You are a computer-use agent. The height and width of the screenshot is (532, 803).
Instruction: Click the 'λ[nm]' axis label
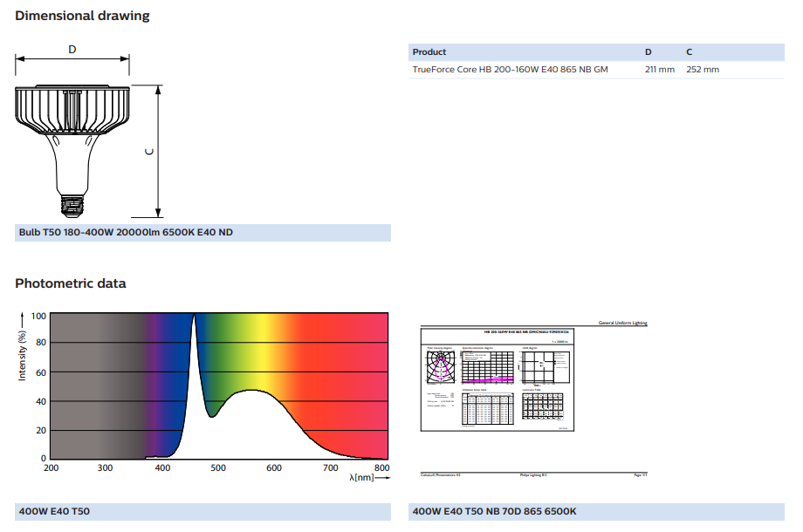tap(361, 477)
